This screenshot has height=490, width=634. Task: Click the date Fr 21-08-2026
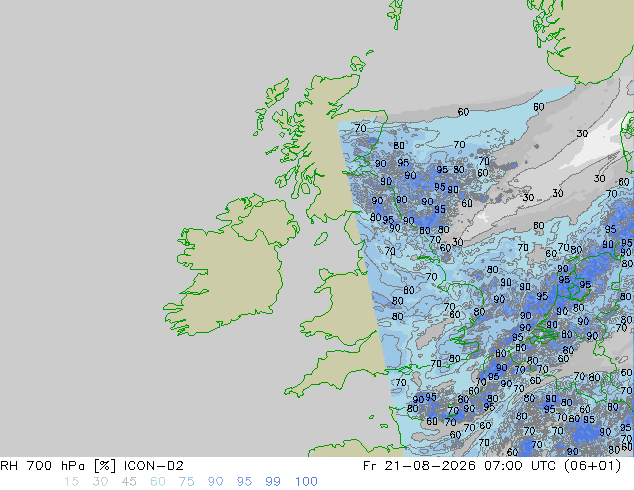419,466
